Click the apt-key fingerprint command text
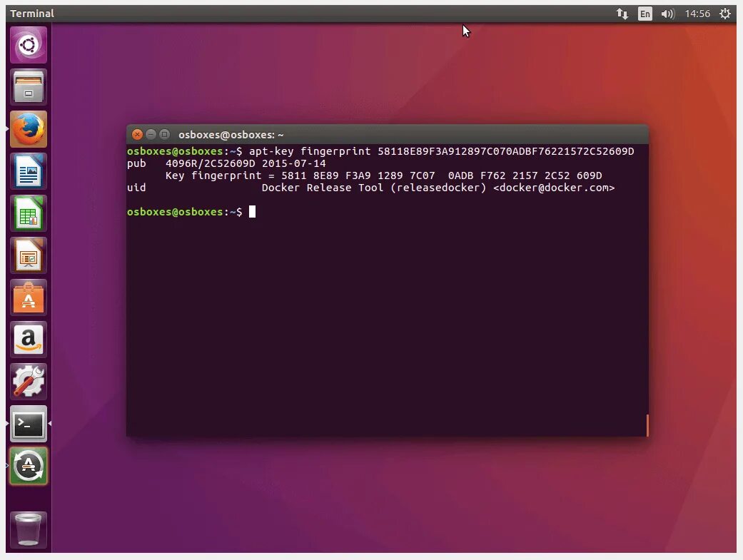The height and width of the screenshot is (560, 743). click(442, 151)
